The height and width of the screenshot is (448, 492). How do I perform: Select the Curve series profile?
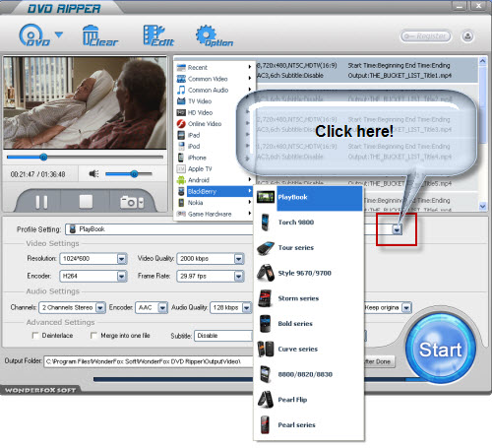tap(309, 349)
